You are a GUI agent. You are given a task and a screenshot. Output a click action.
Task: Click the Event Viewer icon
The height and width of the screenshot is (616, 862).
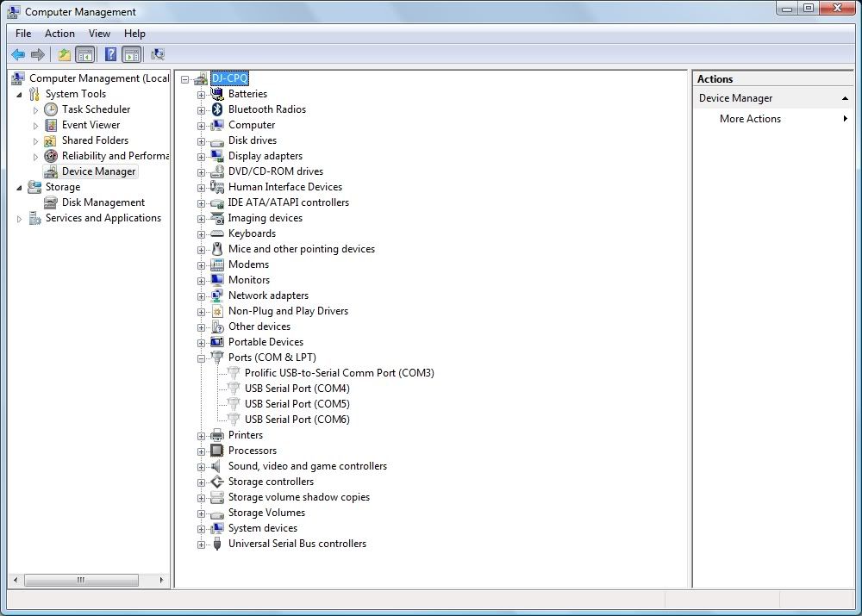[x=51, y=125]
